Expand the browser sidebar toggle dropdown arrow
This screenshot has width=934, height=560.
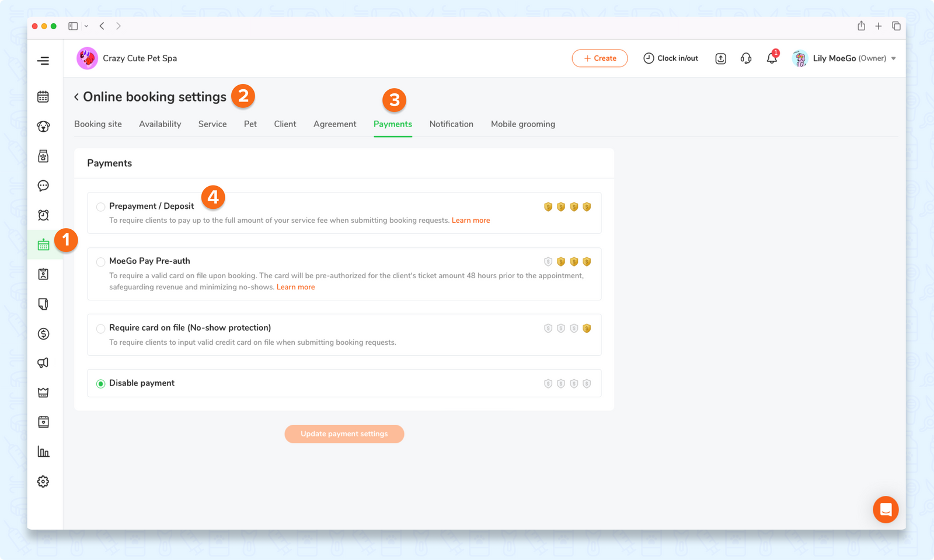[x=86, y=26]
